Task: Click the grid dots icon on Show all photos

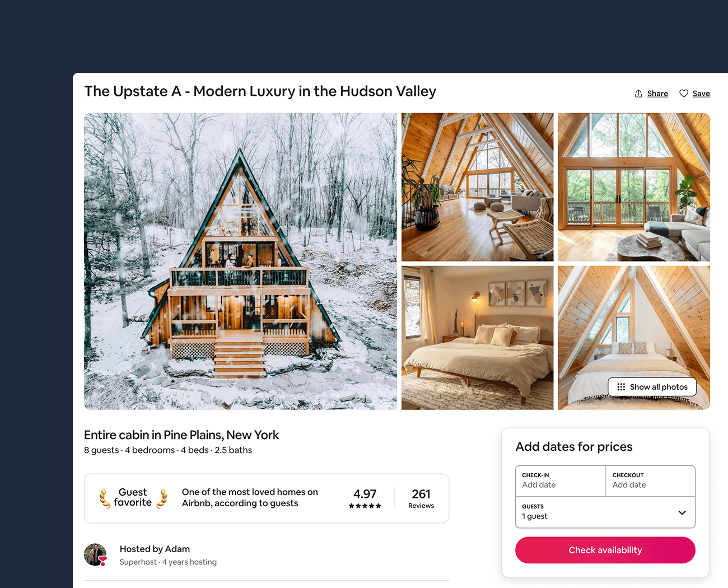Action: [621, 387]
